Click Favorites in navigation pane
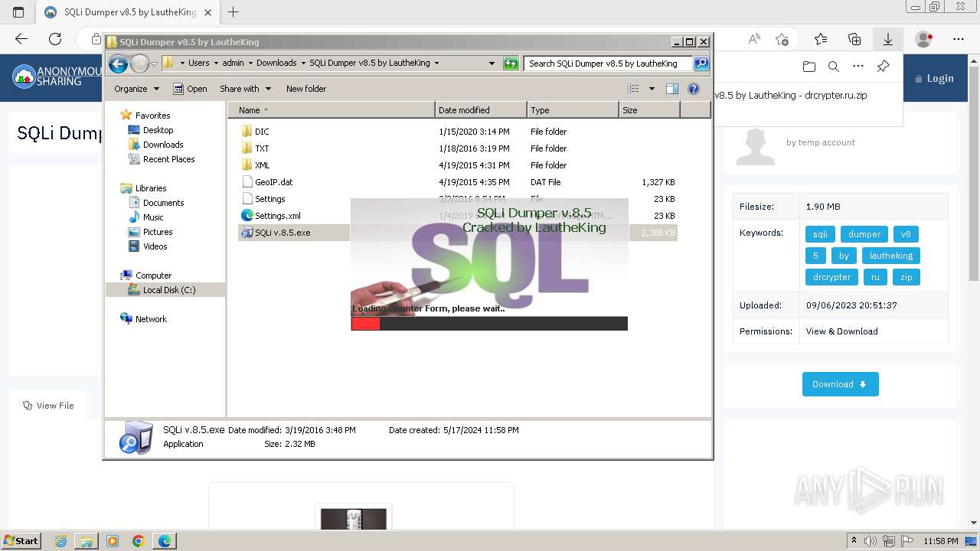Screen dimensions: 980x551 152,116
